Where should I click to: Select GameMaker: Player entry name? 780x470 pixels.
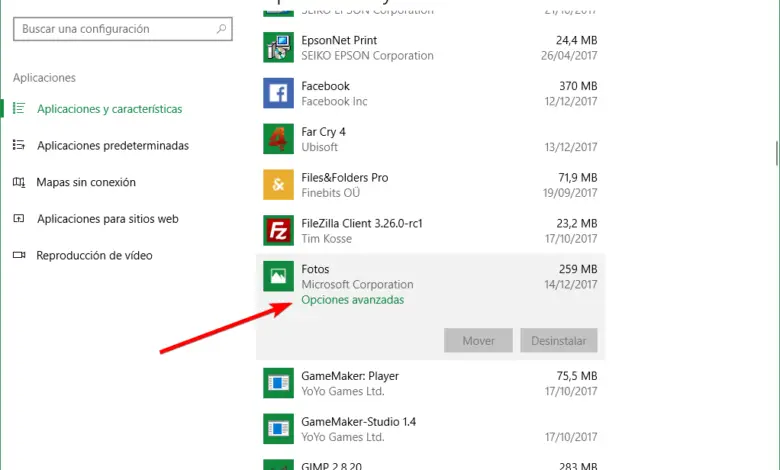tap(350, 376)
